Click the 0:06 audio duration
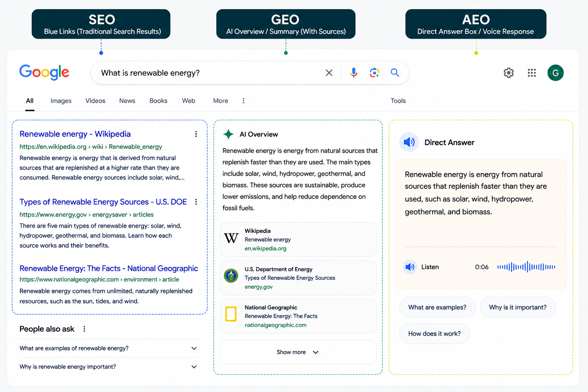 point(482,267)
